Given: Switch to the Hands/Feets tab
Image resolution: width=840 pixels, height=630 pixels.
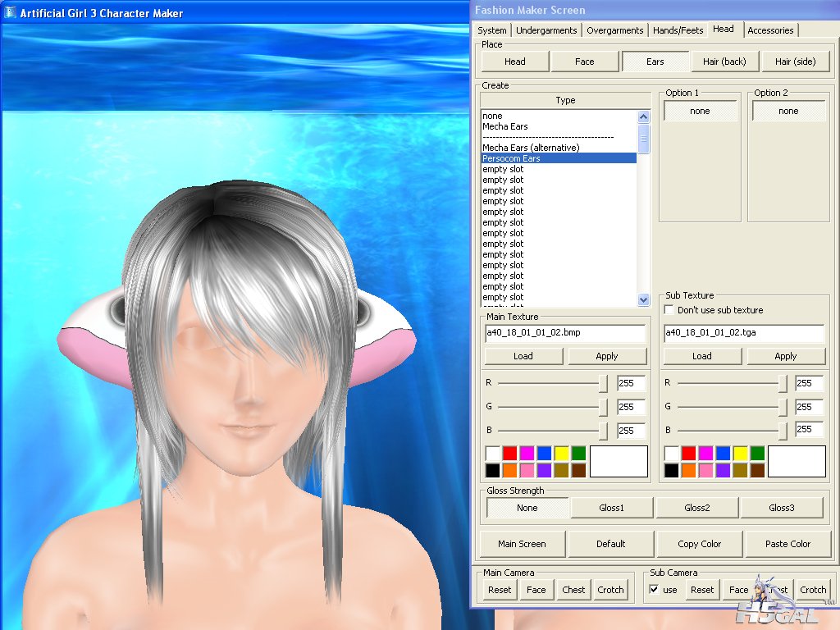Looking at the screenshot, I should [x=678, y=30].
